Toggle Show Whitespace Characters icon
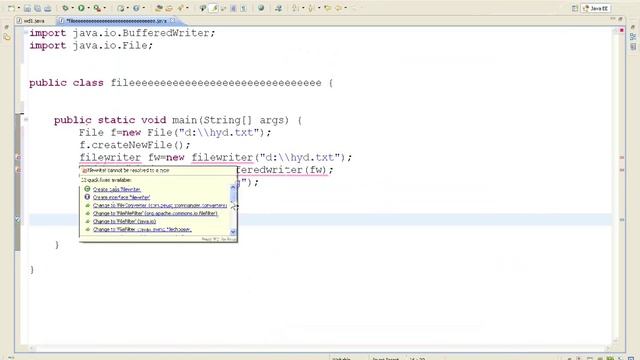 [244, 8]
